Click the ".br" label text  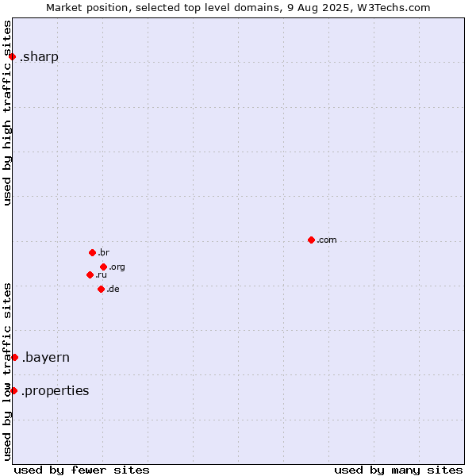tap(103, 252)
